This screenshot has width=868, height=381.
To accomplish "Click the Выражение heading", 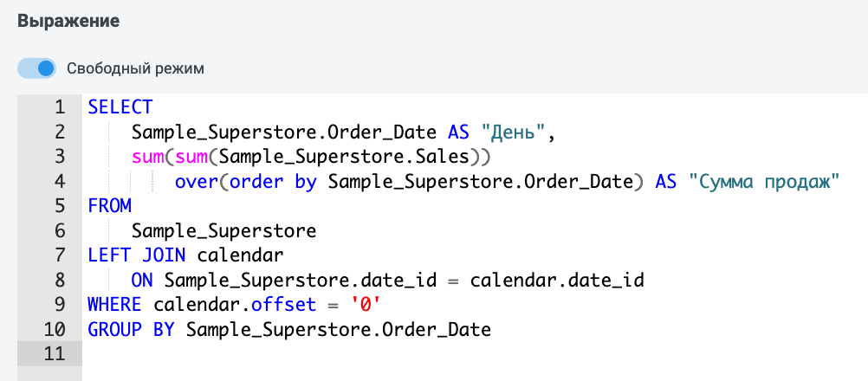I will tap(68, 22).
